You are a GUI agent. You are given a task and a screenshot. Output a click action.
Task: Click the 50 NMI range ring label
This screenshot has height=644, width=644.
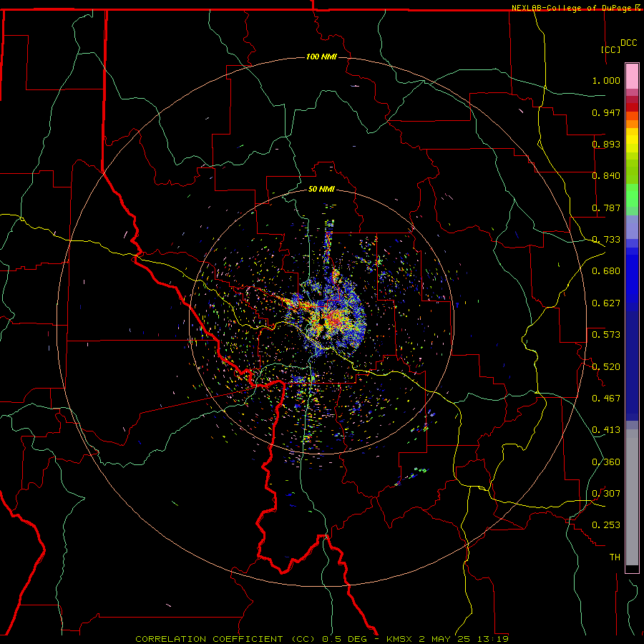pyautogui.click(x=321, y=189)
